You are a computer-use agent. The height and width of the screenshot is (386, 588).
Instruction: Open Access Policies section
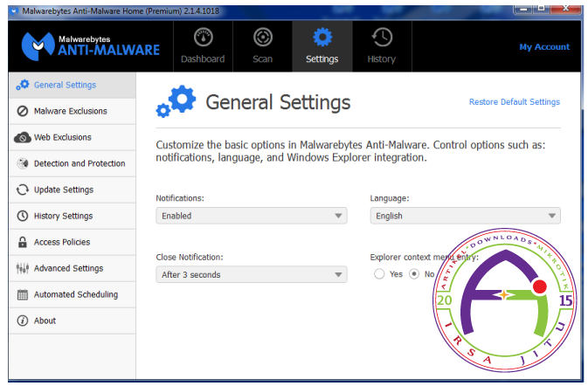(x=72, y=243)
